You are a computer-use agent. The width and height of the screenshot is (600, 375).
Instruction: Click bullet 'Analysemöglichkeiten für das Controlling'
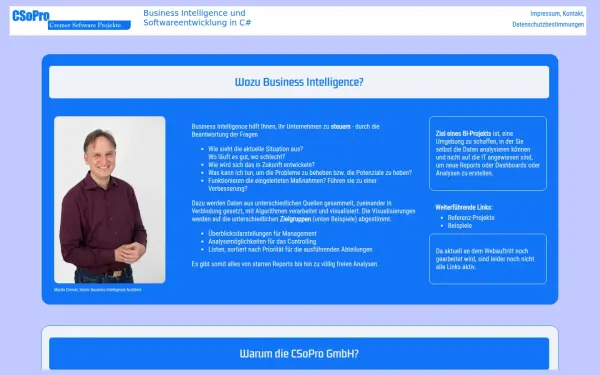(262, 241)
